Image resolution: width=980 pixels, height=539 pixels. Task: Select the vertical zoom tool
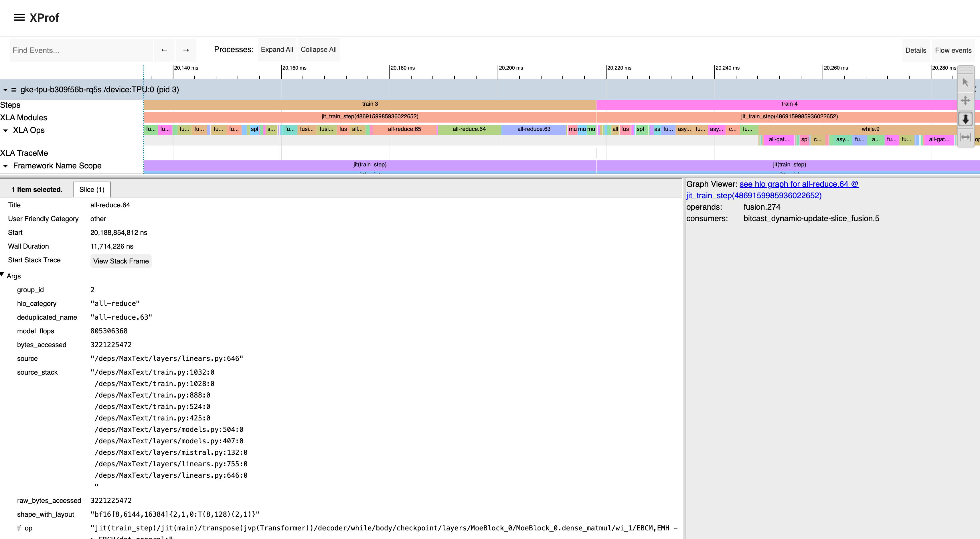coord(965,119)
